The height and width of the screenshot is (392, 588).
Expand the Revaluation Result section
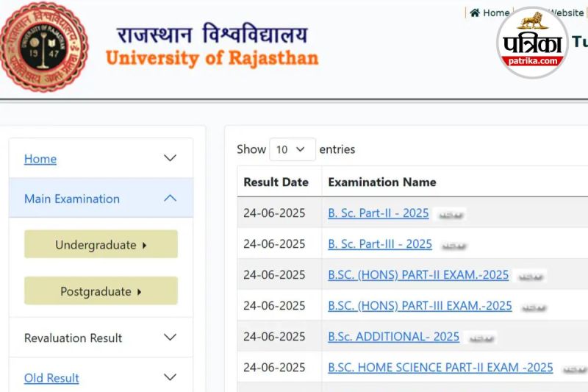click(170, 338)
